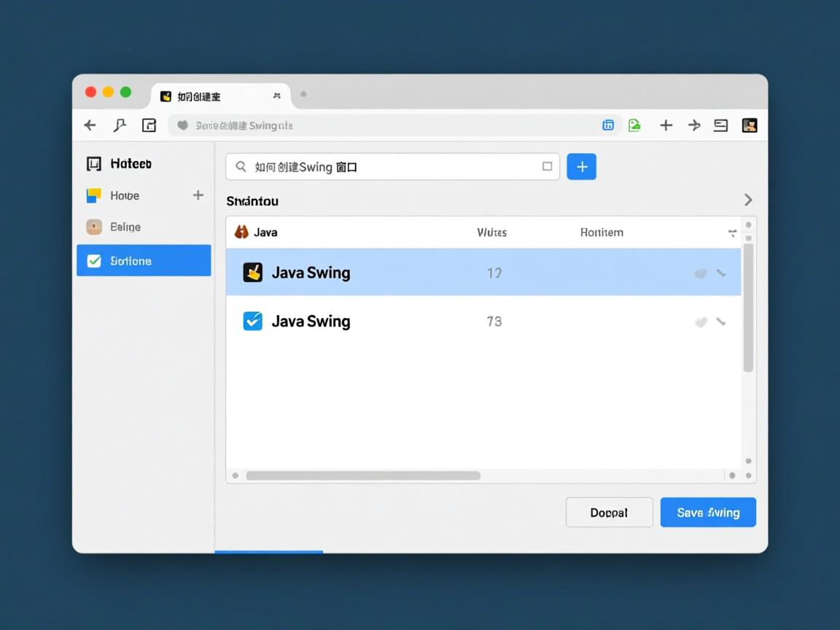Open the reading list icon near the toolbar's right edge
The height and width of the screenshot is (630, 840).
tap(720, 125)
